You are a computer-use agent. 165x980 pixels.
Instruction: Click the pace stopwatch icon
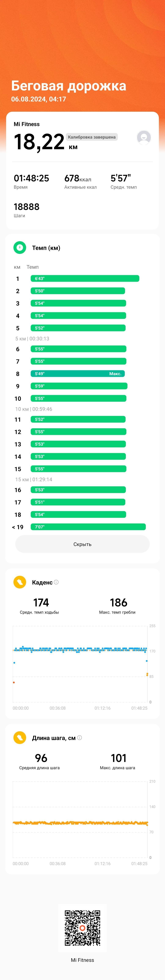point(20,248)
